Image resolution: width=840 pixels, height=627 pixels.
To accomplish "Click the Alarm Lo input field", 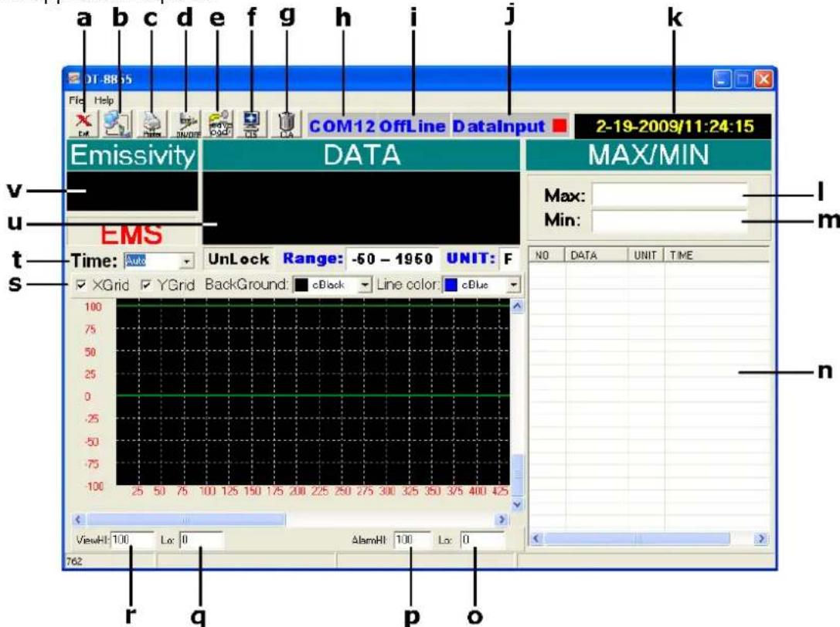I will coord(483,540).
